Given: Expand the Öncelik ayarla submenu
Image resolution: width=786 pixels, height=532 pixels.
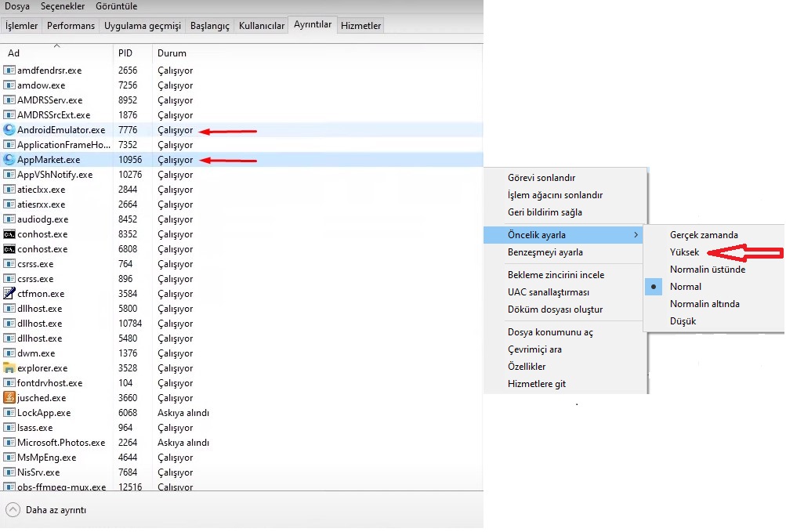Looking at the screenshot, I should pos(563,235).
